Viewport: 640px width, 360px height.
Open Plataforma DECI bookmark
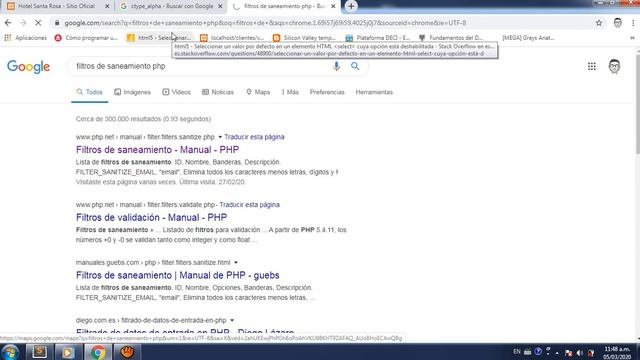378,38
